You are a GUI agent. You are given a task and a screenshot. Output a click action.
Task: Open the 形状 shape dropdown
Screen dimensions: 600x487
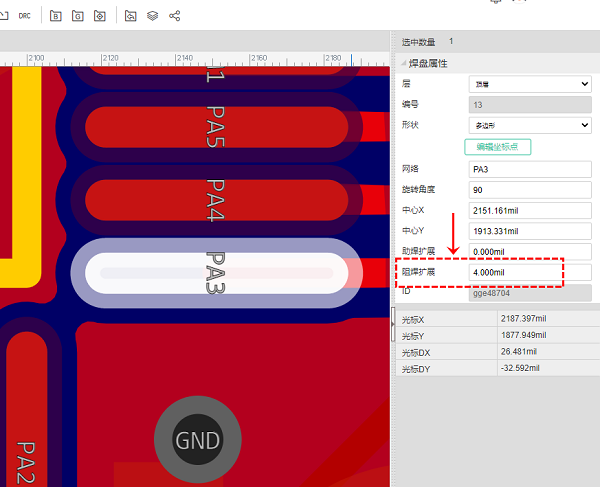coord(530,125)
